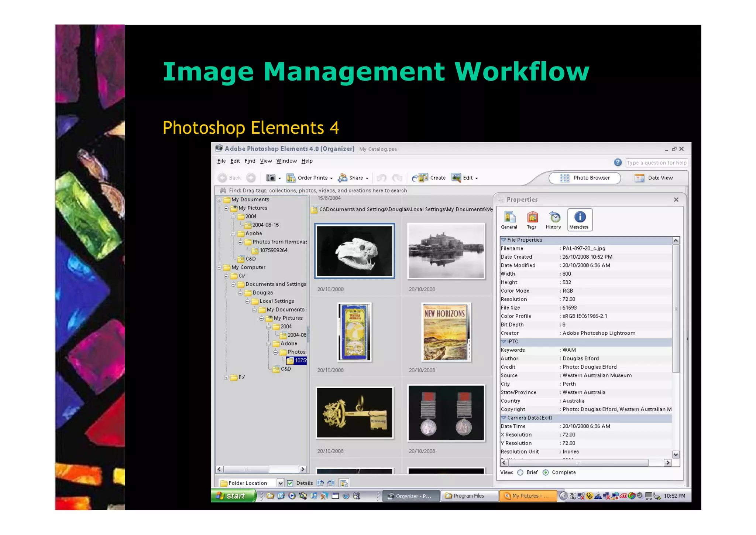Click the Windows start button
The height and width of the screenshot is (535, 756).
[x=233, y=496]
